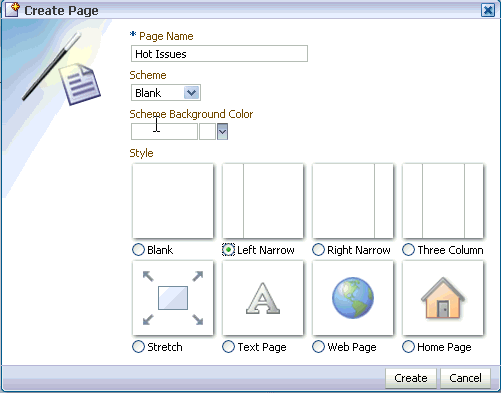Click the Three Column layout thumbnail

(x=443, y=201)
